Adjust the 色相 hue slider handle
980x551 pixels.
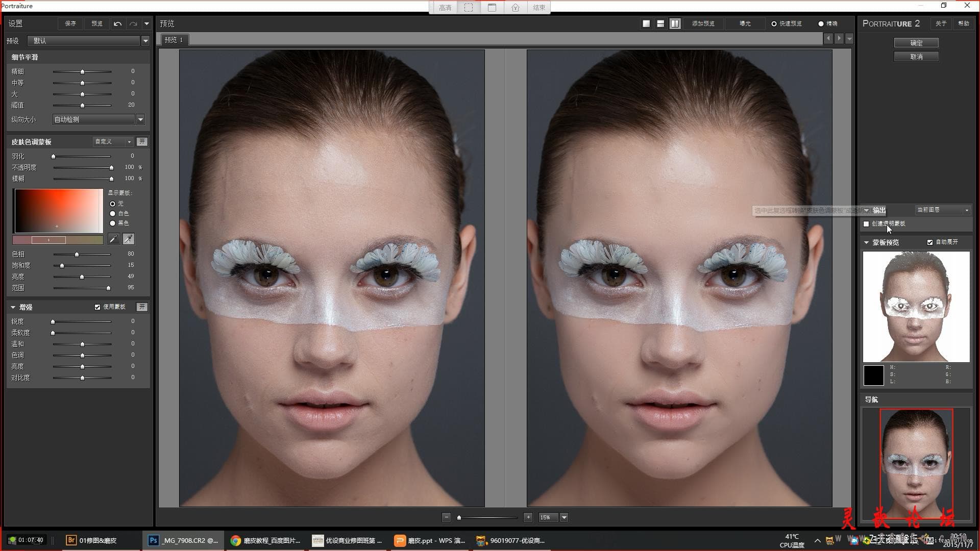pyautogui.click(x=77, y=254)
